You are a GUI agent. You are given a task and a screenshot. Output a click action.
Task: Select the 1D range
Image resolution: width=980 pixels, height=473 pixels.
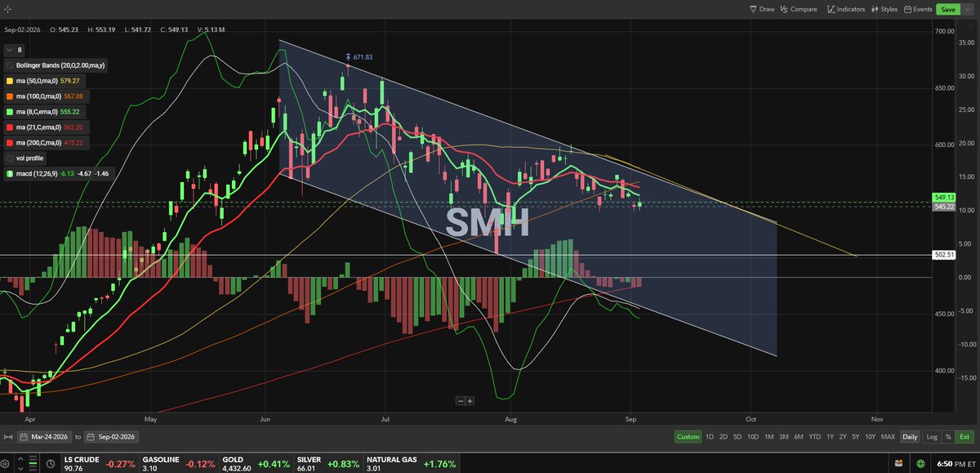[x=710, y=436]
